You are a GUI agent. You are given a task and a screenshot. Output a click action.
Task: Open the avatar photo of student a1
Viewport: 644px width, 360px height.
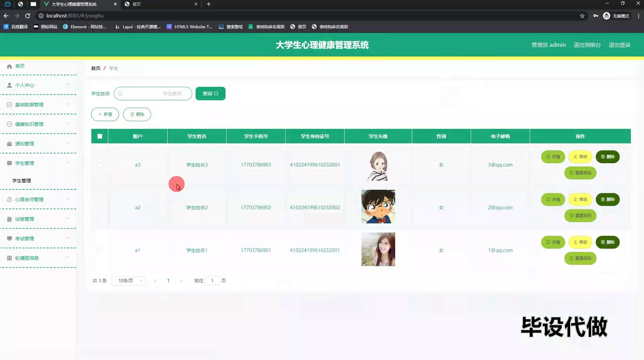point(378,249)
